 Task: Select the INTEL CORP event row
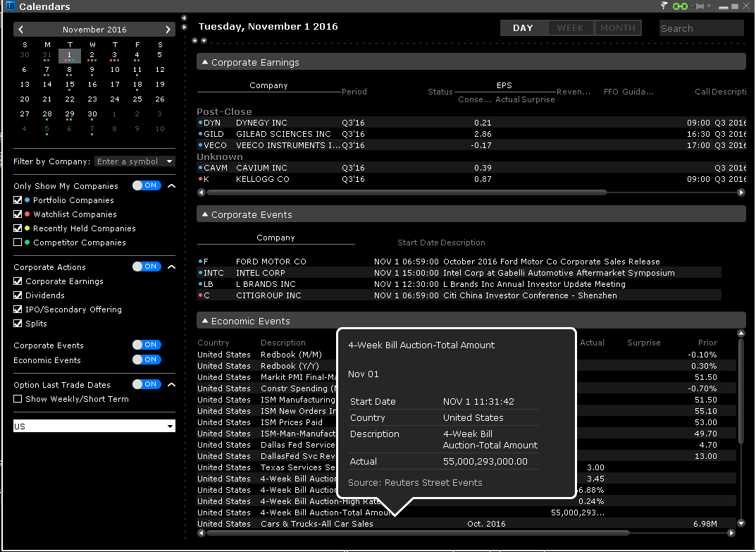(x=459, y=273)
